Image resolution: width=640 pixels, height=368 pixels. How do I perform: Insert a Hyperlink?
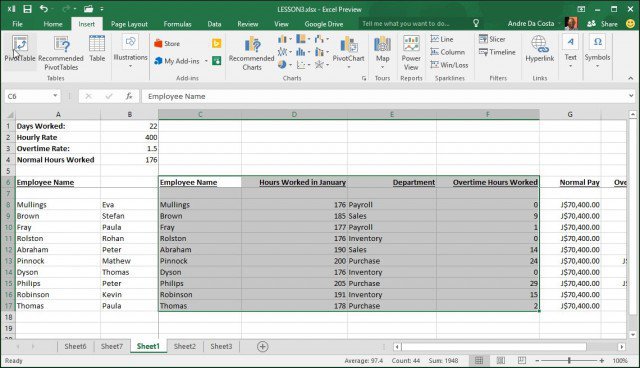click(540, 49)
